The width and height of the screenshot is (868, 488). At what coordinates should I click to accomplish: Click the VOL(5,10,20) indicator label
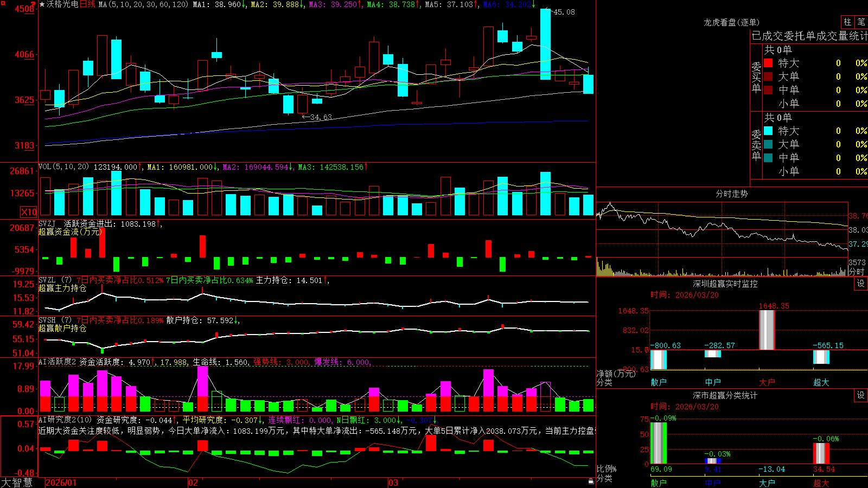[x=63, y=166]
